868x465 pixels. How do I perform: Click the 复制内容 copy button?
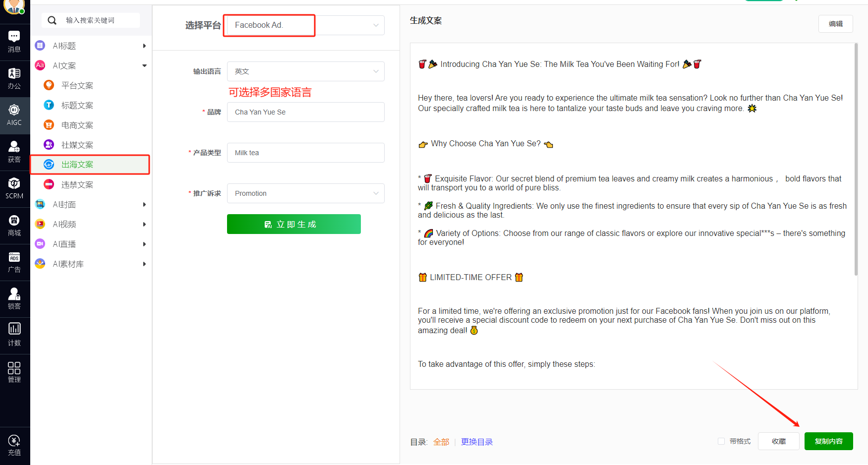pyautogui.click(x=829, y=441)
